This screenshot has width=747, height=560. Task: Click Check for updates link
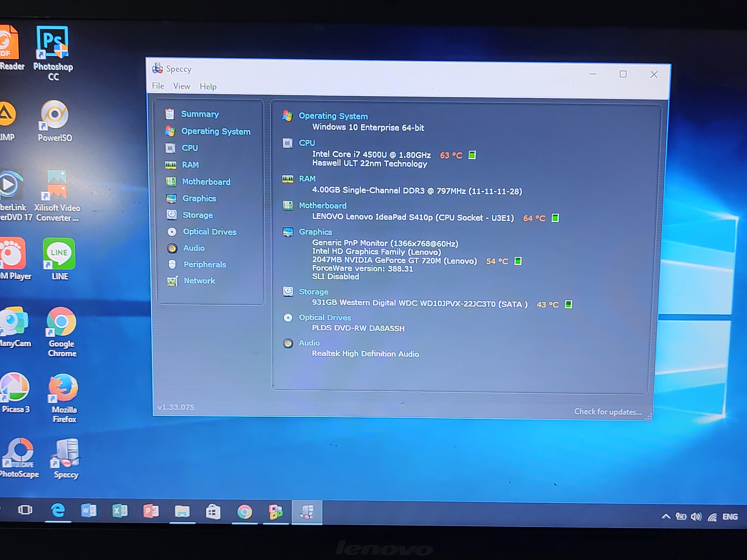[x=608, y=411]
